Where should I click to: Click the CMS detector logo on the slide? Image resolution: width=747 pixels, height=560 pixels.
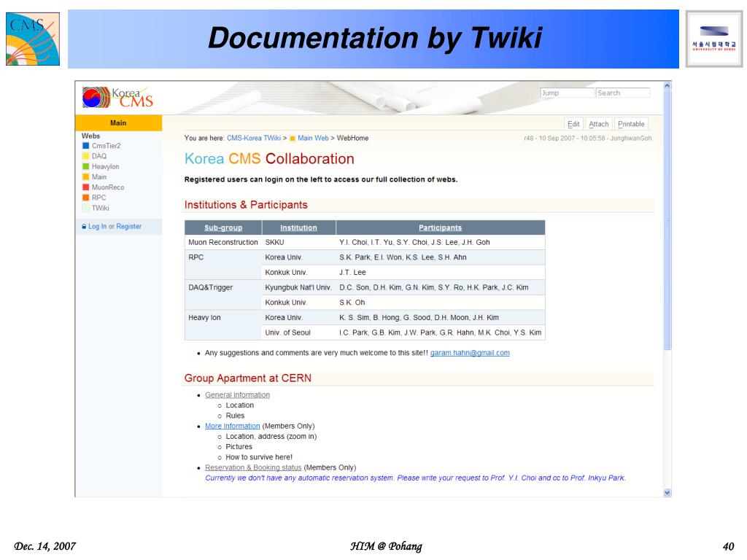coord(33,39)
